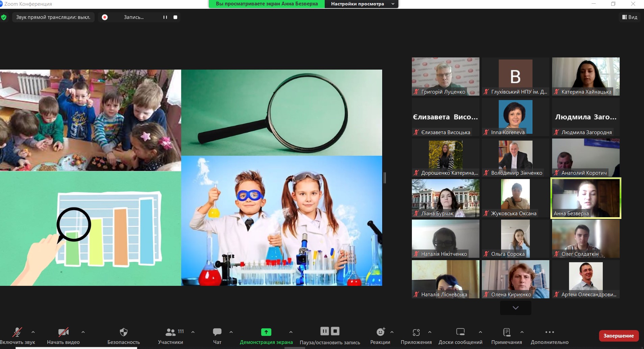Expand chat options arrow beside Чат

point(231,332)
